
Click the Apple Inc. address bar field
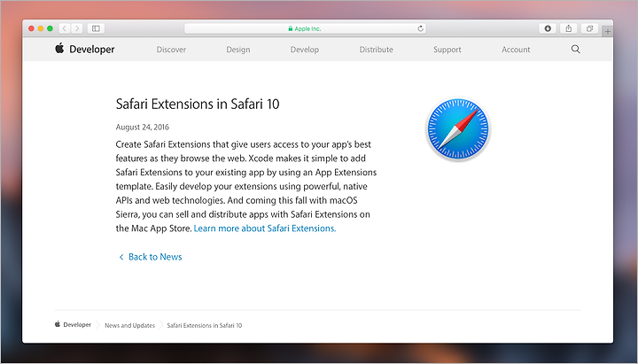pos(305,28)
